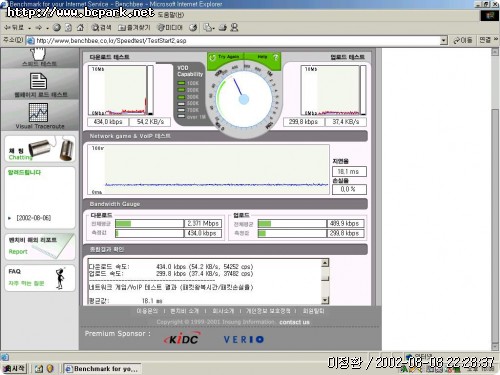Open the KIDC sponsor logo link
This screenshot has width=500, height=375.
pos(183,339)
